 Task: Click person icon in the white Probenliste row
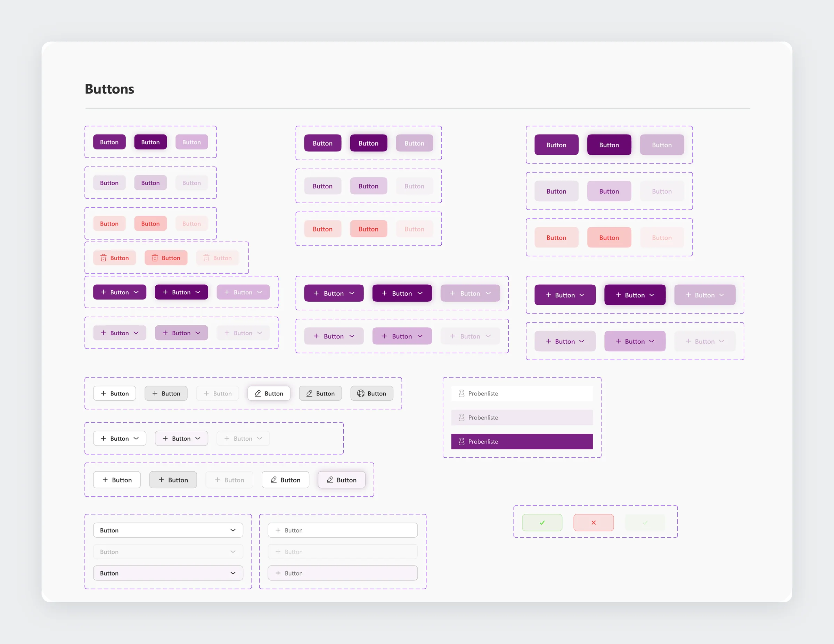point(461,393)
